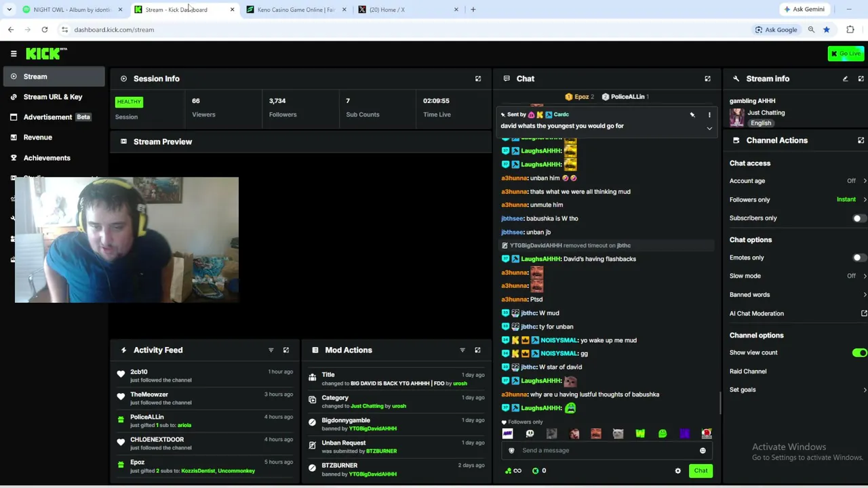868x488 pixels.
Task: Open Achievements page in sidebar
Action: [x=53, y=158]
